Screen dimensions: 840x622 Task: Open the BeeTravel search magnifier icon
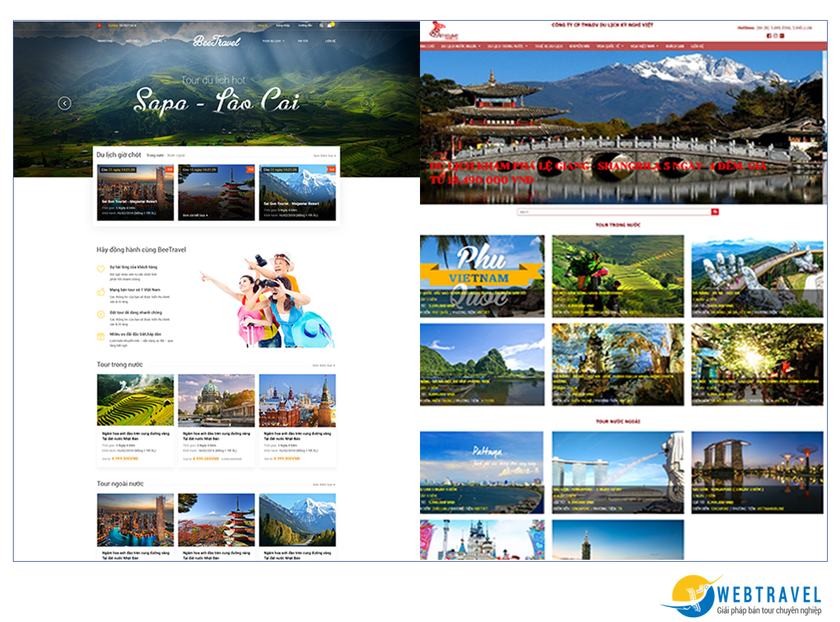321,25
